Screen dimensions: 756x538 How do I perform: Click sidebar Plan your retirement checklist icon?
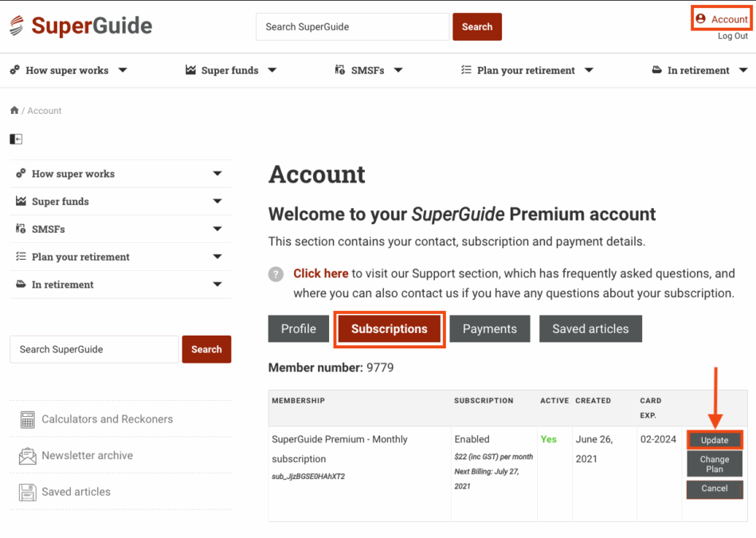(21, 256)
